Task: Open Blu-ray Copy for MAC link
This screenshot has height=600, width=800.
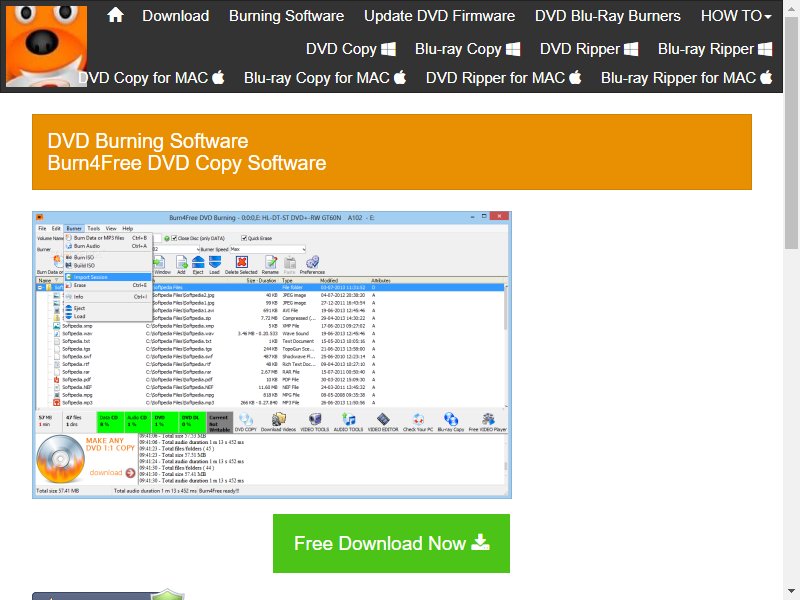Action: 325,78
